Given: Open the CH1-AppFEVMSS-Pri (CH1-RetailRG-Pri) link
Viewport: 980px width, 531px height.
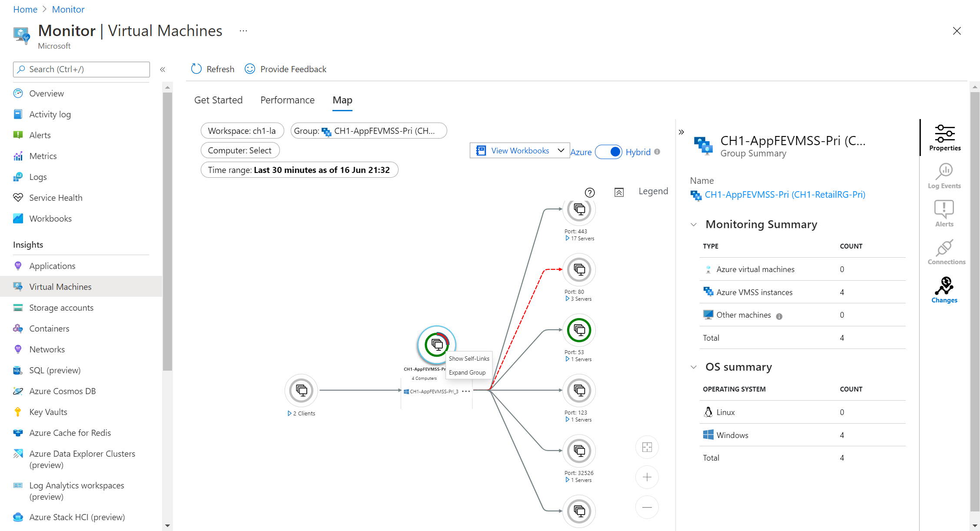Looking at the screenshot, I should [x=784, y=195].
